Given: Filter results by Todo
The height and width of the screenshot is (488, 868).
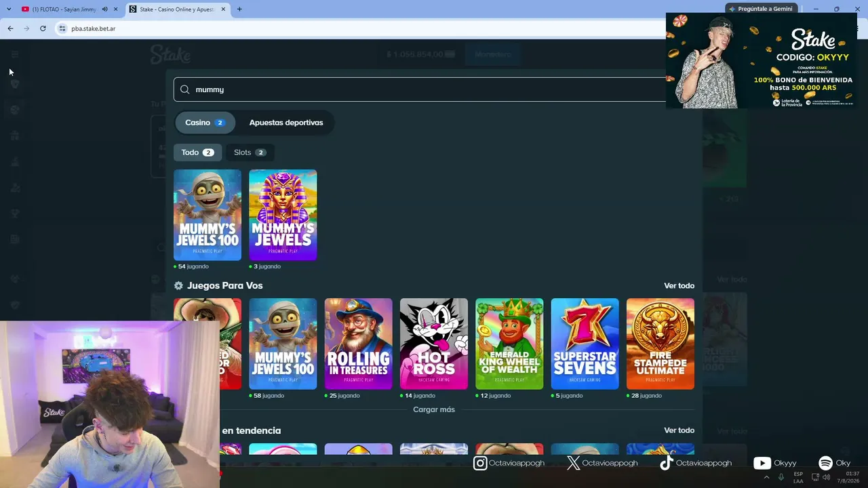Looking at the screenshot, I should click(x=197, y=152).
